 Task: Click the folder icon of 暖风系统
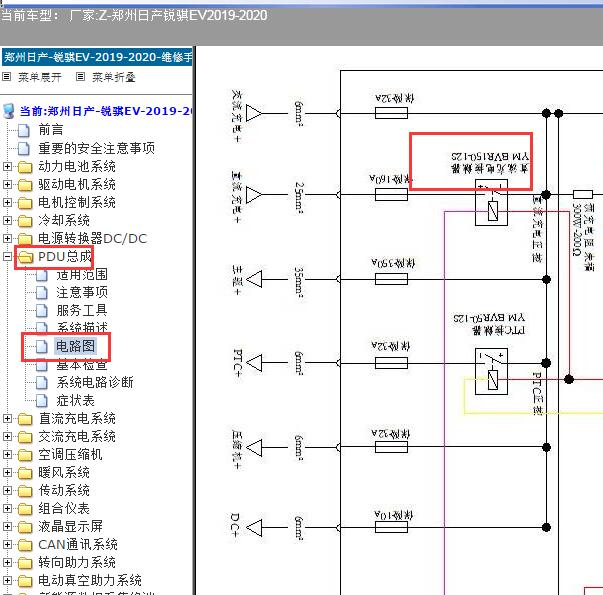(25, 473)
